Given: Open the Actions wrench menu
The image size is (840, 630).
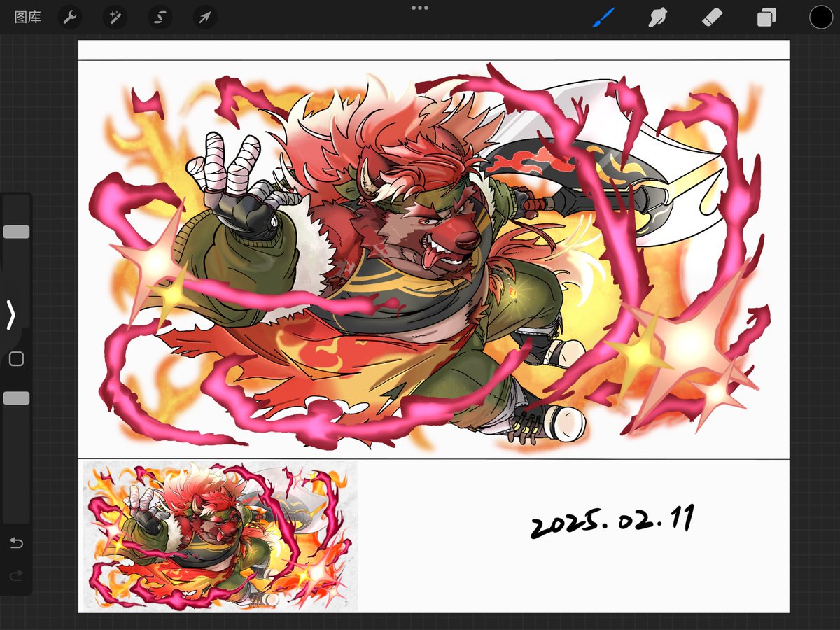Looking at the screenshot, I should [x=69, y=17].
